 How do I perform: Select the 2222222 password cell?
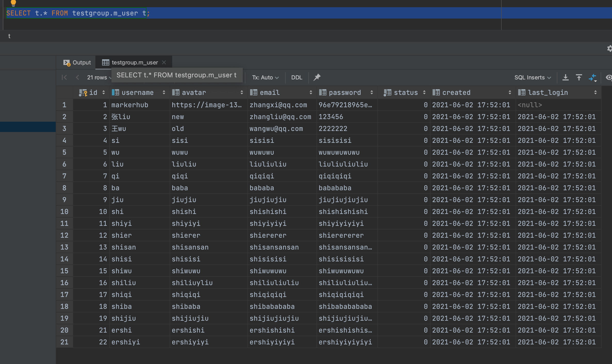pos(347,129)
